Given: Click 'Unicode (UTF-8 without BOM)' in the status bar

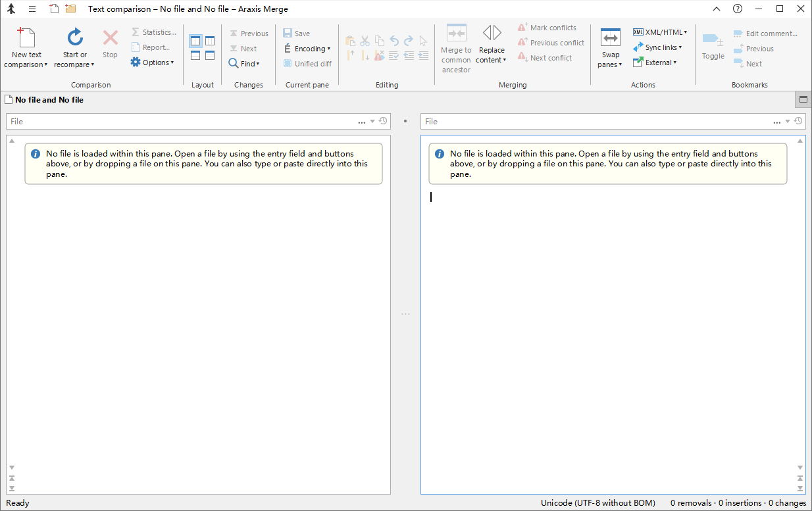Looking at the screenshot, I should coord(598,503).
